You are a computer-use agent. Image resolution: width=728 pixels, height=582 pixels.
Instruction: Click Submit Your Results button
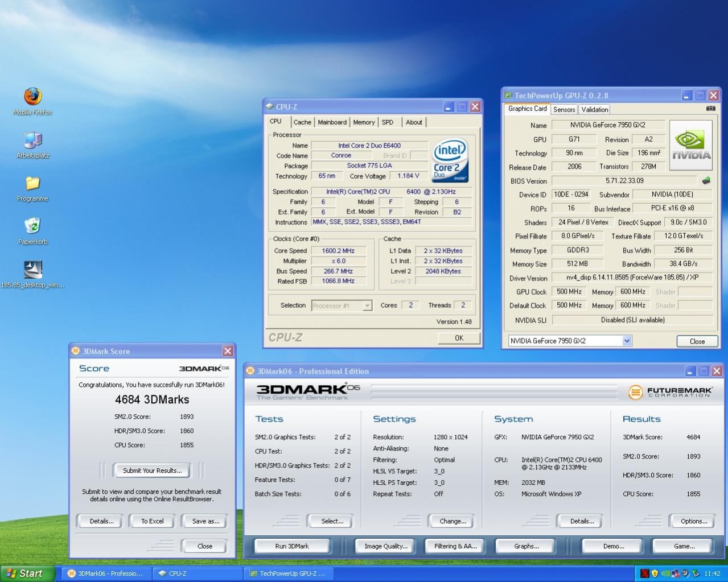point(152,470)
